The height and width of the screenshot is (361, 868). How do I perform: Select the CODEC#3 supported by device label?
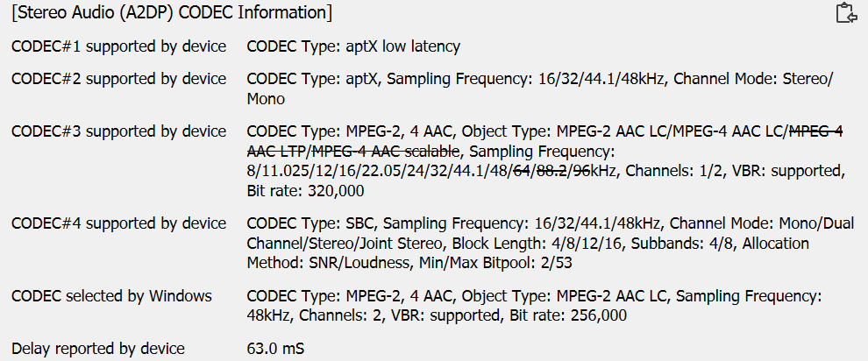click(118, 131)
